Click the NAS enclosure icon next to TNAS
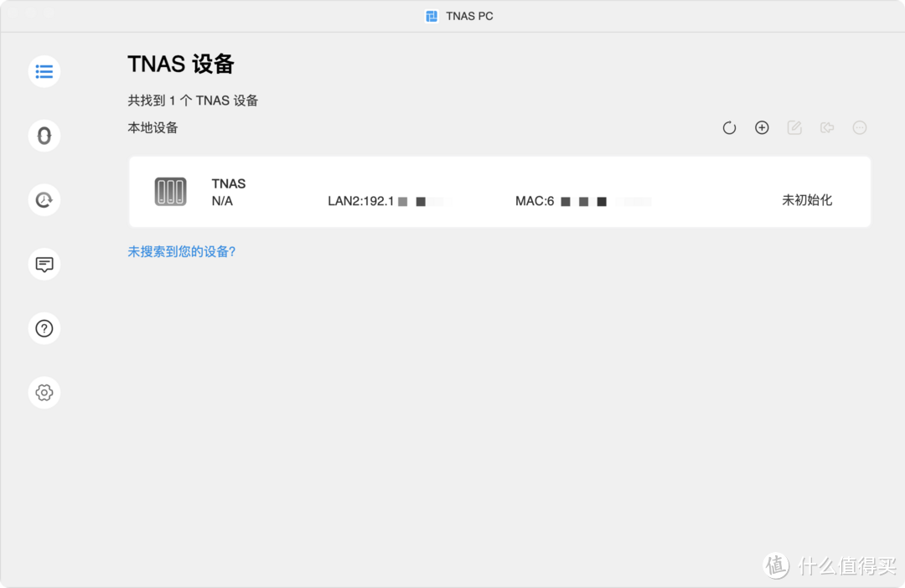Screen dimensions: 905x588 coord(170,191)
